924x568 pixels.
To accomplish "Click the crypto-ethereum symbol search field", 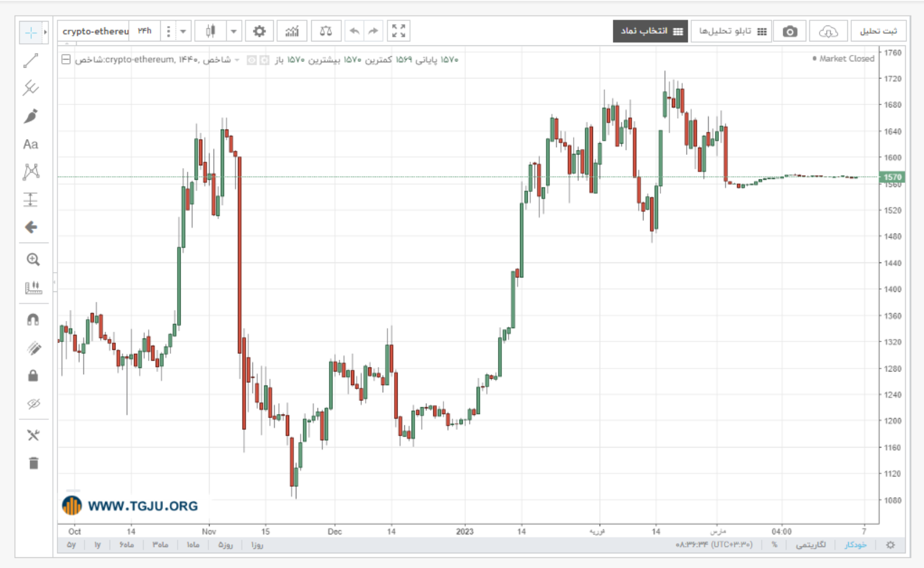I will pyautogui.click(x=94, y=31).
